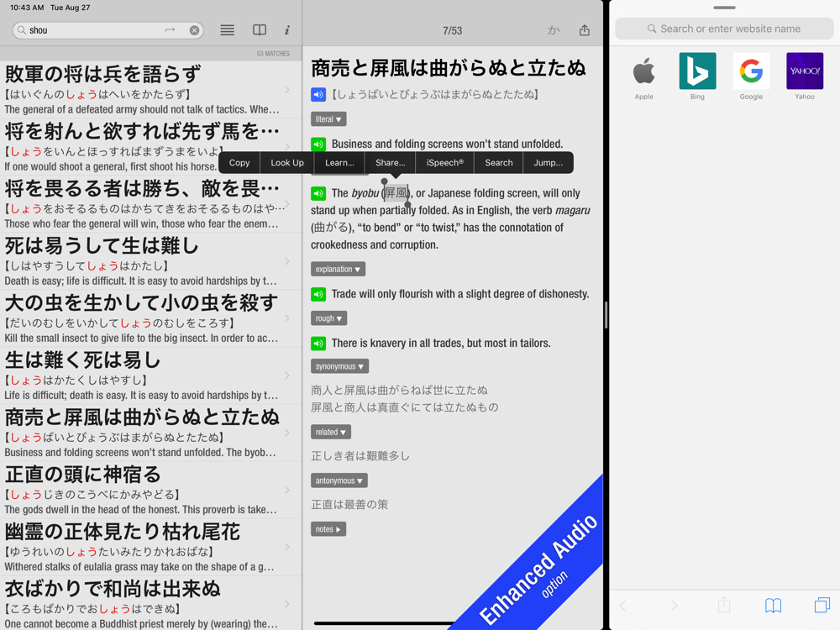Image resolution: width=840 pixels, height=630 pixels.
Task: Play audio for Business and folding screens
Action: coord(318,144)
